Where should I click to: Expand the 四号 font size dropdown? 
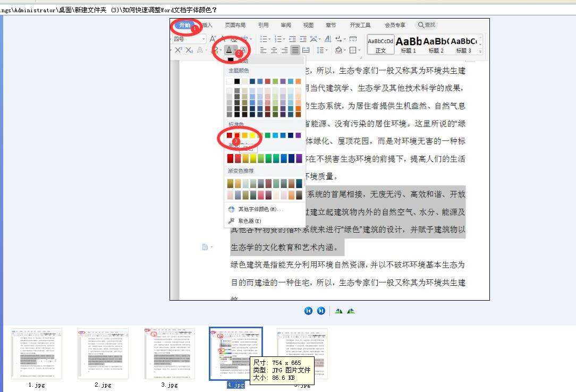[x=204, y=39]
